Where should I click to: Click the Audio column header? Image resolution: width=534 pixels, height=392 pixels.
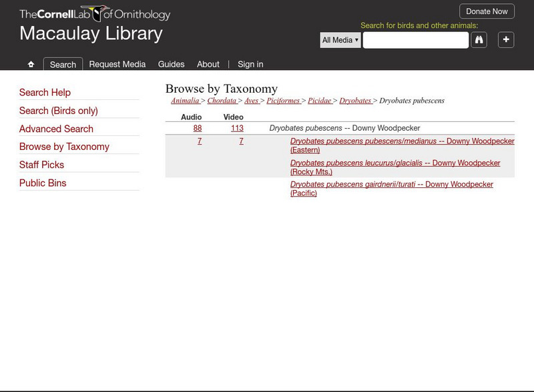192,117
